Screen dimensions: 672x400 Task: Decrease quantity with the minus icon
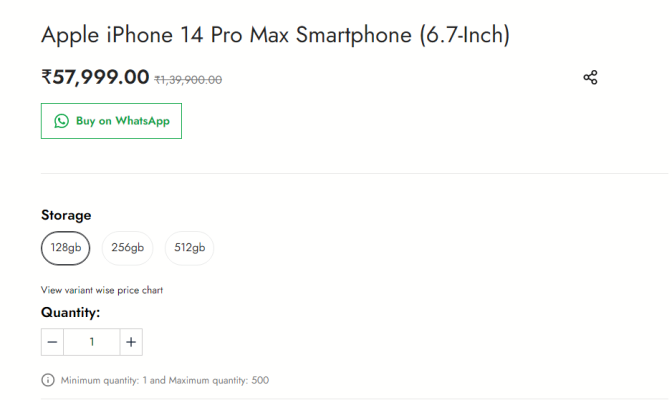52,342
